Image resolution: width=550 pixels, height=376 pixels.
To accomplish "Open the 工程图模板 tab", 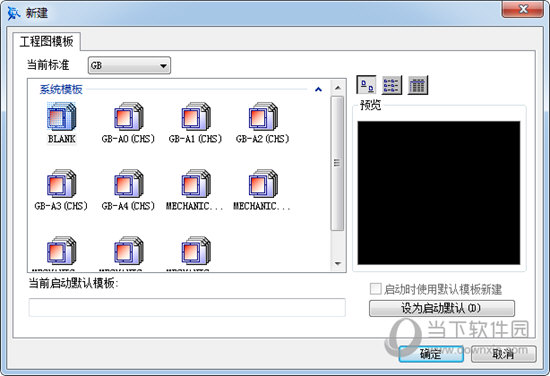I will point(47,41).
